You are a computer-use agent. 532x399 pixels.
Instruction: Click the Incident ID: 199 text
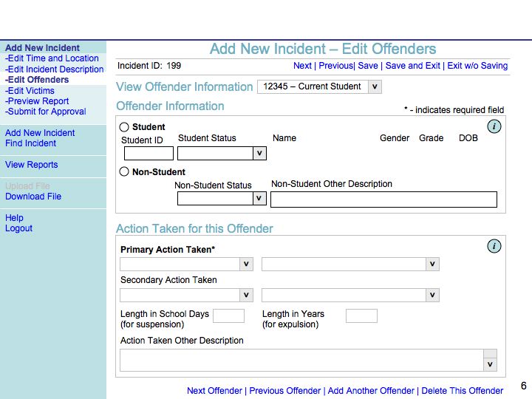point(149,66)
